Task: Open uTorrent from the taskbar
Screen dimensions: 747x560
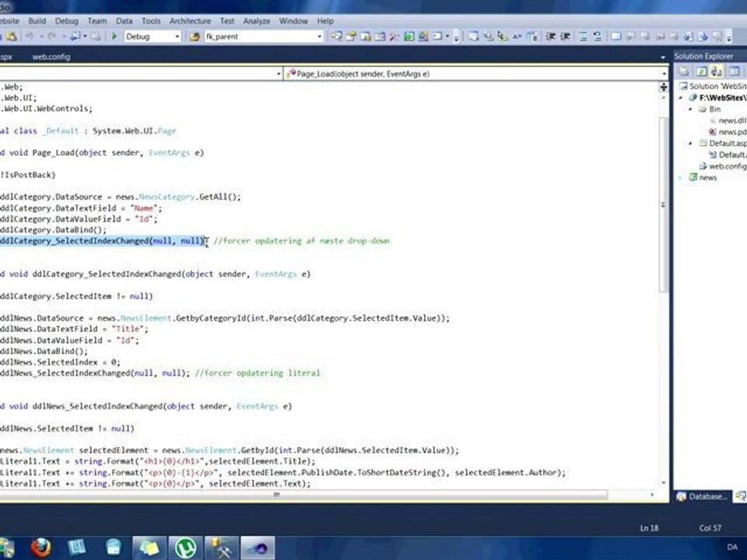Action: tap(186, 548)
